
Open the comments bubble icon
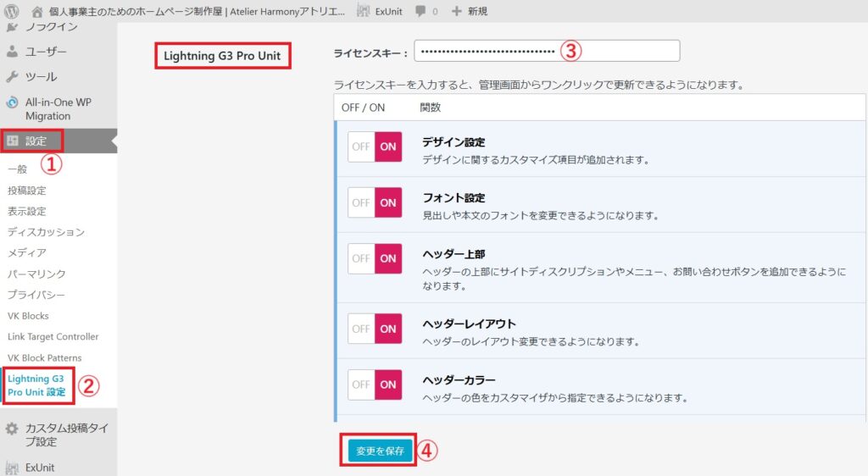point(420,11)
